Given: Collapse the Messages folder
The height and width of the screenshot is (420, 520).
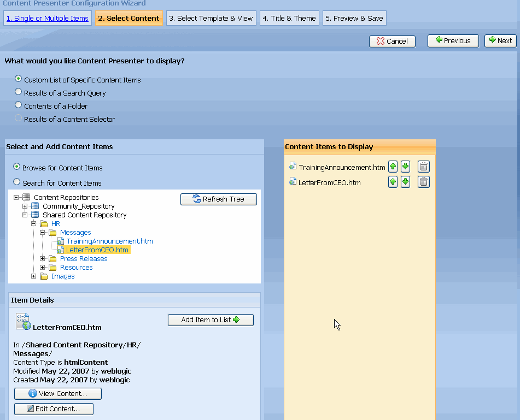Looking at the screenshot, I should [x=42, y=233].
